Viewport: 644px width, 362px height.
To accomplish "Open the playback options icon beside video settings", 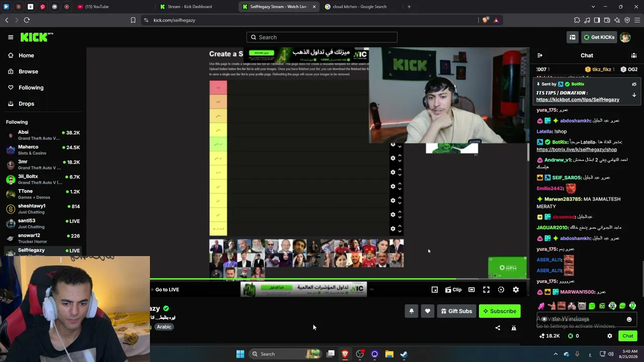I will pyautogui.click(x=501, y=290).
